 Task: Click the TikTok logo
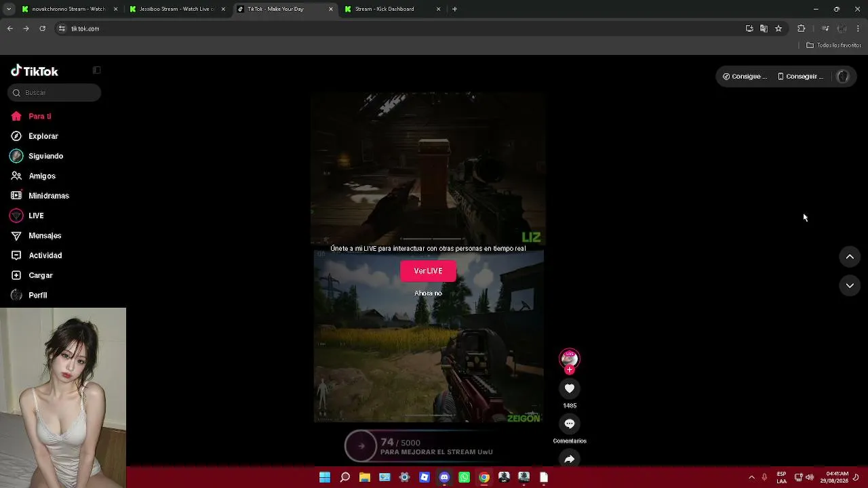pyautogui.click(x=35, y=71)
